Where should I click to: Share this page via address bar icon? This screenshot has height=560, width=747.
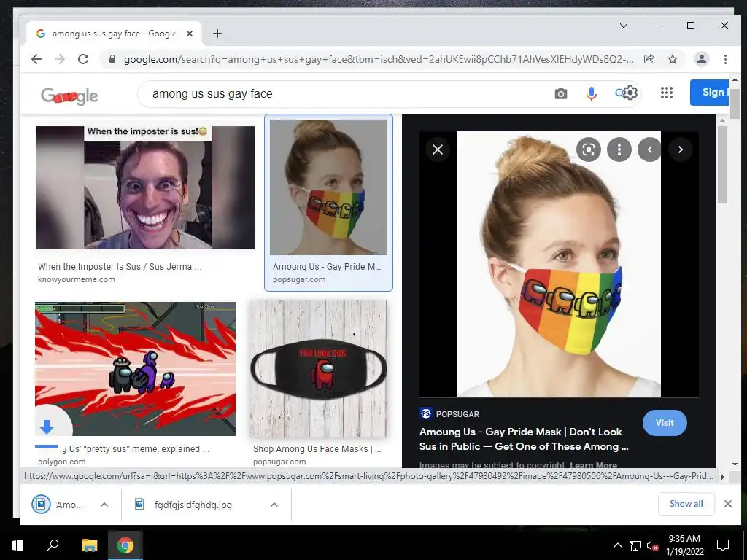point(649,59)
